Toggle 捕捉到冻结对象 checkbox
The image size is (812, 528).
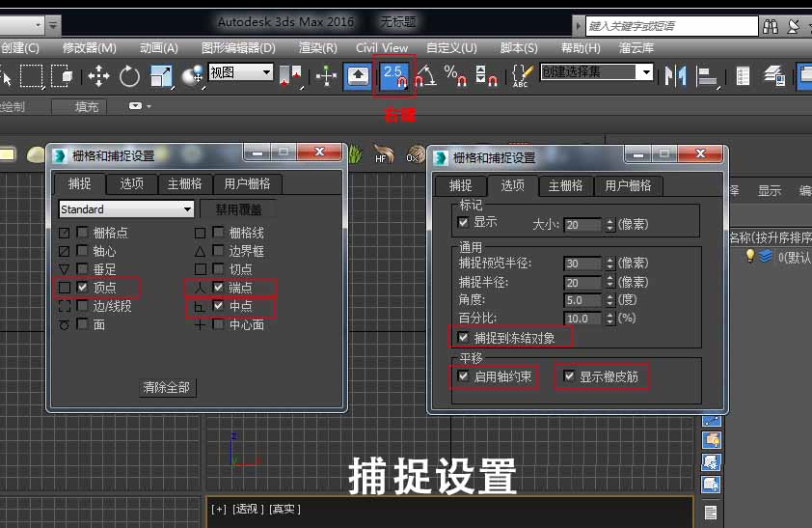pyautogui.click(x=464, y=337)
